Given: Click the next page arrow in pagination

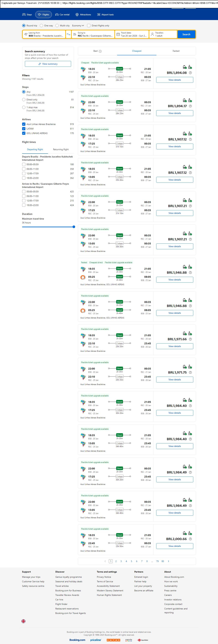Looking at the screenshot, I should (169, 561).
